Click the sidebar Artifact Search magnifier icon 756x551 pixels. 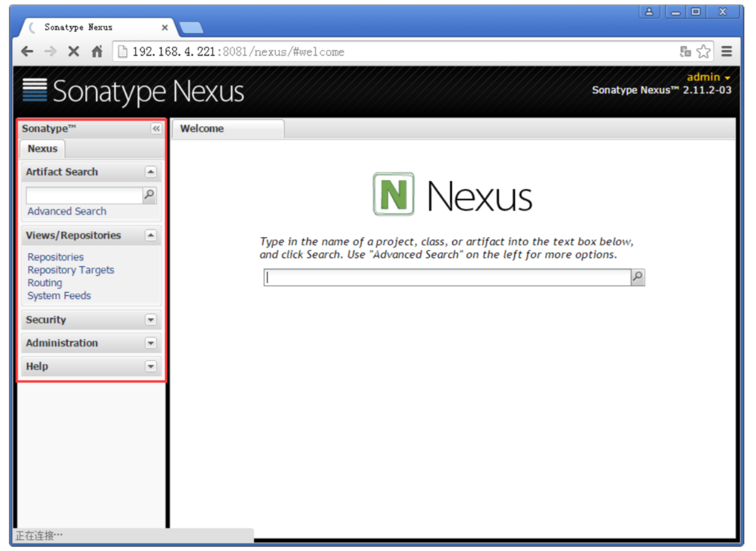tap(149, 195)
